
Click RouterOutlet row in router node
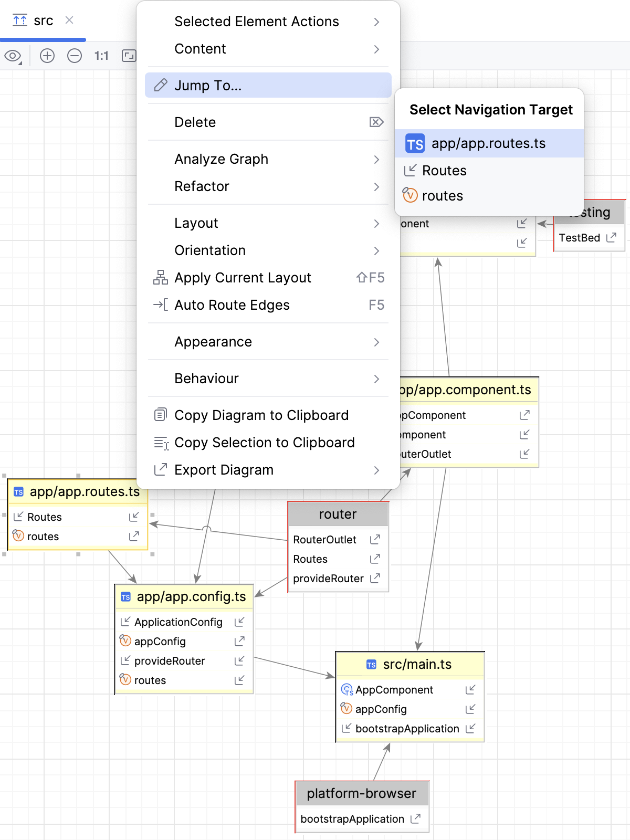pyautogui.click(x=339, y=540)
